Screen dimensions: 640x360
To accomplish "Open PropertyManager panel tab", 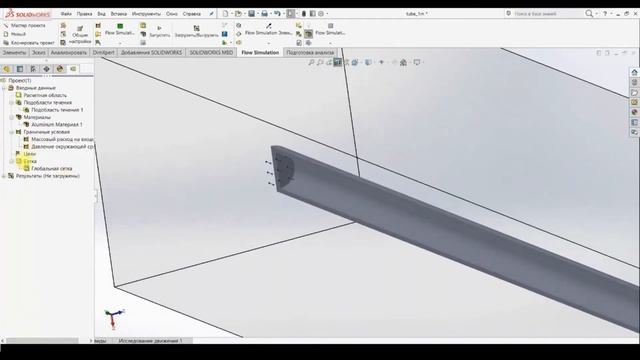I will click(x=20, y=69).
